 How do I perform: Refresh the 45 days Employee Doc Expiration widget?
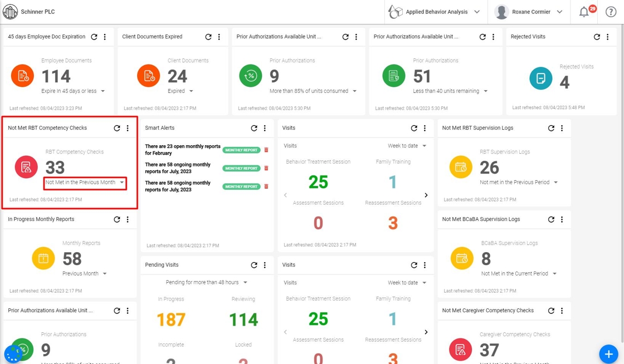(94, 37)
